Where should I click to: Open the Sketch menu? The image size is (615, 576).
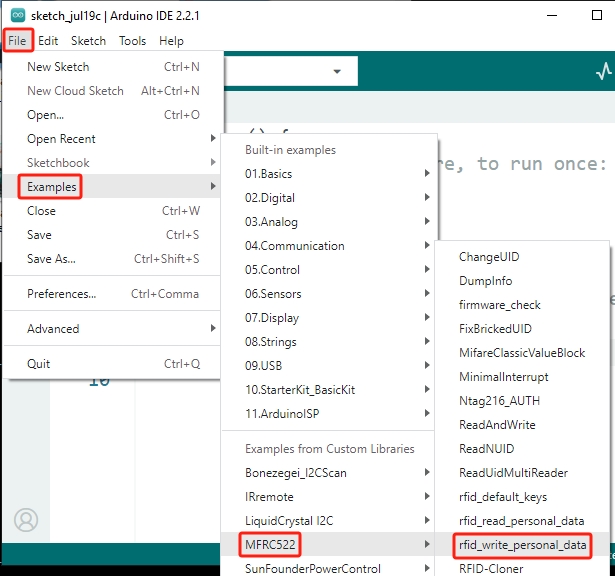(88, 41)
